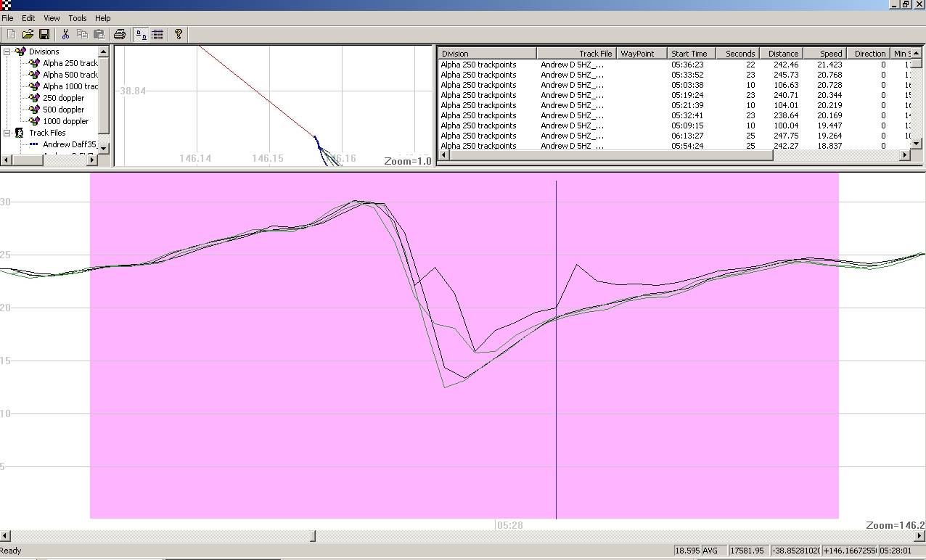
Task: Click the Save disk icon
Action: coord(44,34)
